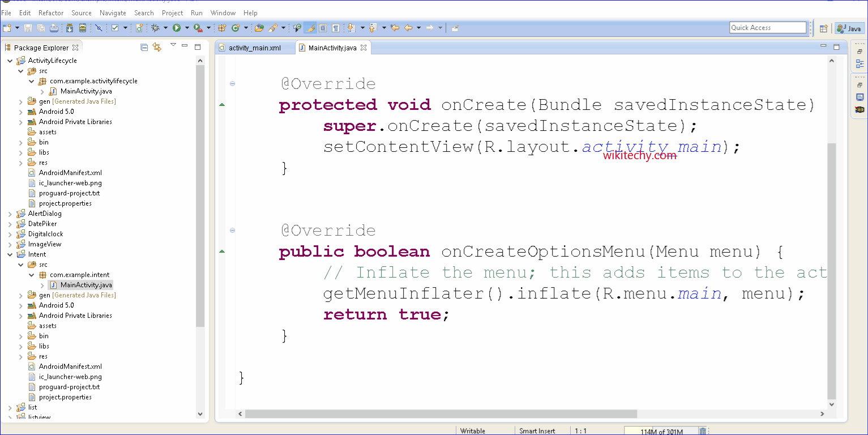The height and width of the screenshot is (435, 868).
Task: Collapse the onCreate method fold marker
Action: tap(232, 84)
